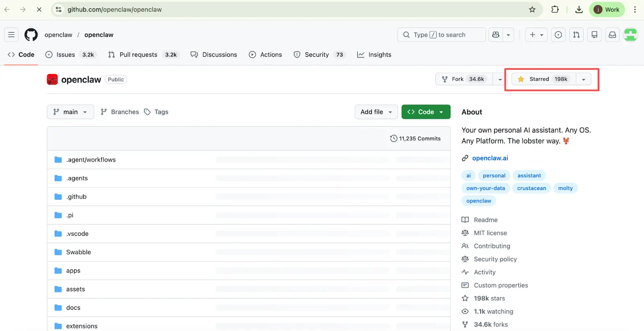Screen dimensions: 644x331
Task: Open your pull requests from the header icon
Action: click(576, 35)
